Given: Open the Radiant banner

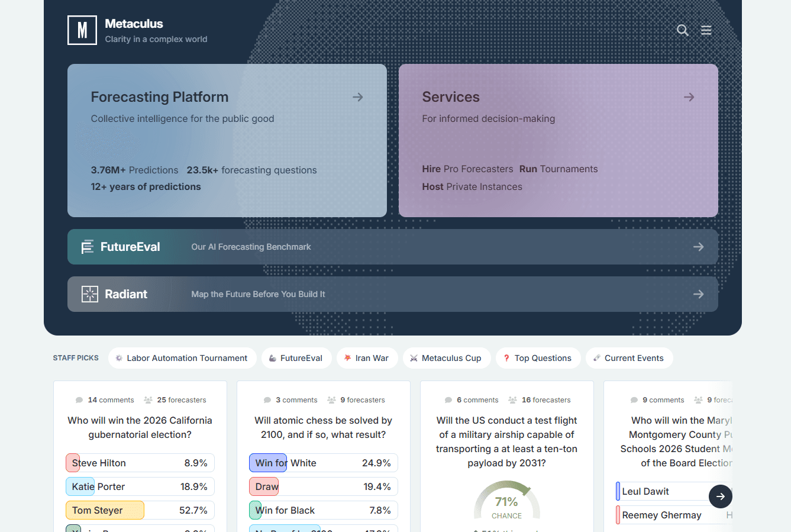Looking at the screenshot, I should (393, 294).
